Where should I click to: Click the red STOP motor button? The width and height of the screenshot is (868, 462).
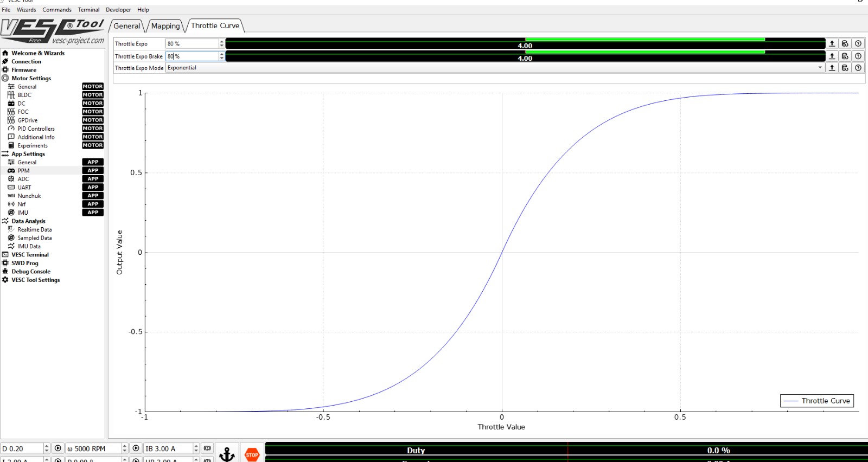click(252, 454)
